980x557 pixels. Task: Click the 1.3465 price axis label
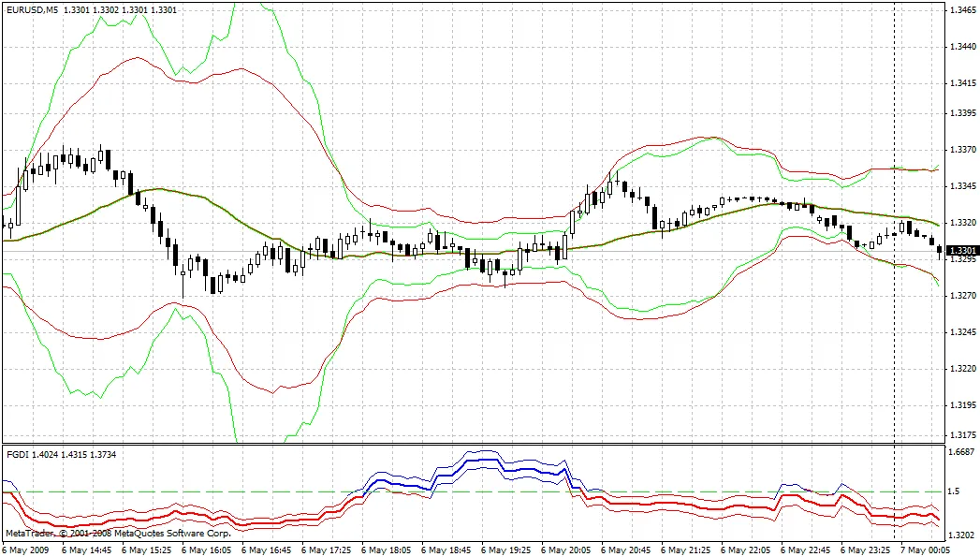(963, 9)
